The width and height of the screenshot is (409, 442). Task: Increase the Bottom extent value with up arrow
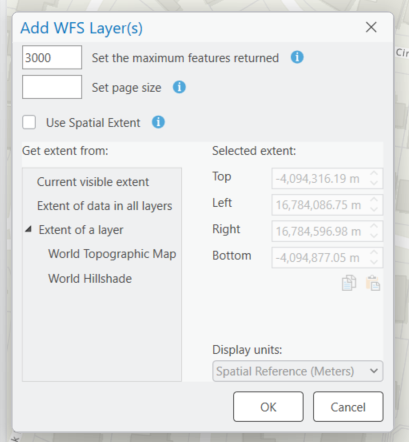coord(374,252)
